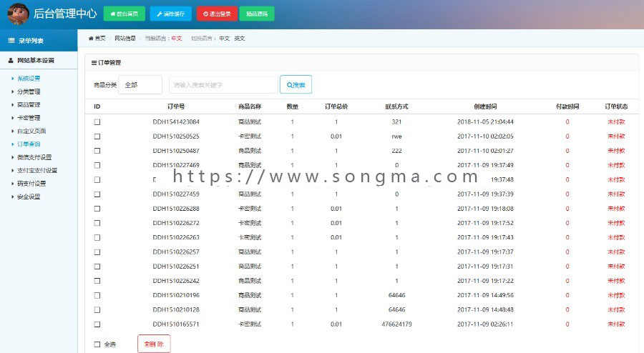Check the box for order DDH1510226263
Viewport: 644px width, 353px height.
coord(97,237)
